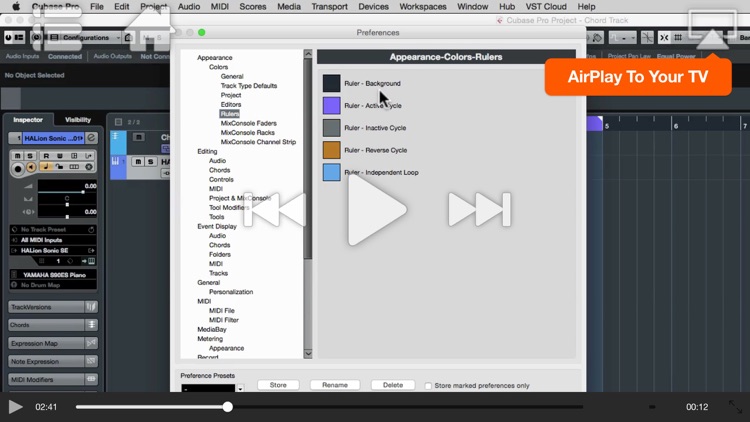Click the Note Expression section icon
Screen dimensions: 750x422
pyautogui.click(x=91, y=361)
